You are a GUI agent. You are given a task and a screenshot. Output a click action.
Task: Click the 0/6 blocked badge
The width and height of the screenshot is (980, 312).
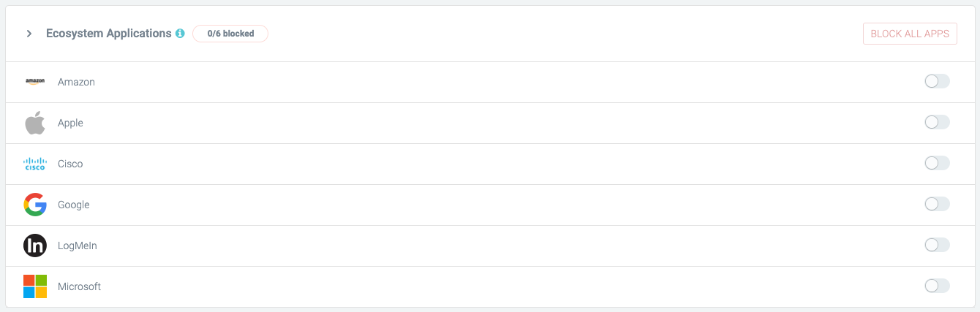tap(230, 34)
